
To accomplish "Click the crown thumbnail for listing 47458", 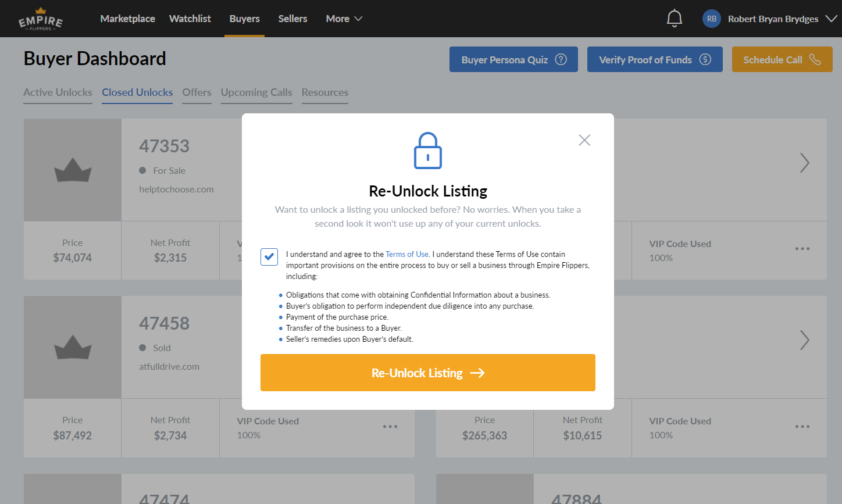I will click(73, 348).
